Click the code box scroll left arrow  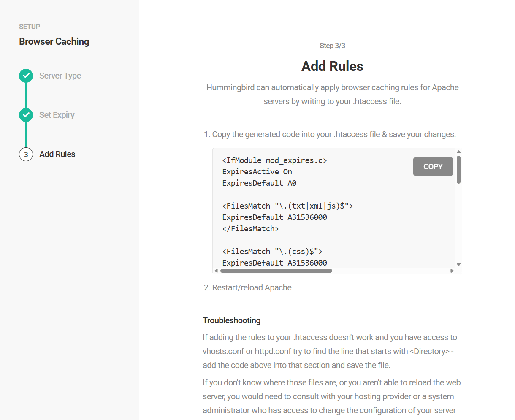tap(216, 271)
